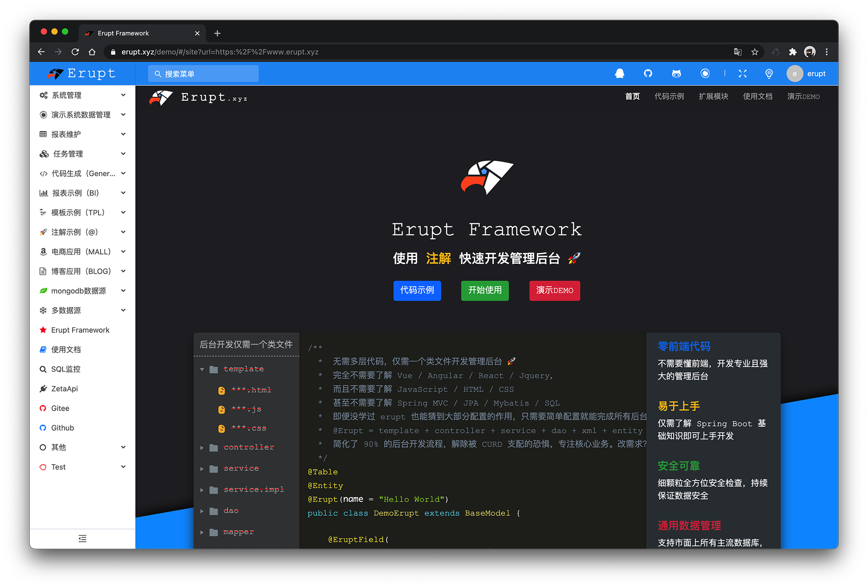
Task: Click the settings/circle icon in top nav
Action: (x=705, y=74)
